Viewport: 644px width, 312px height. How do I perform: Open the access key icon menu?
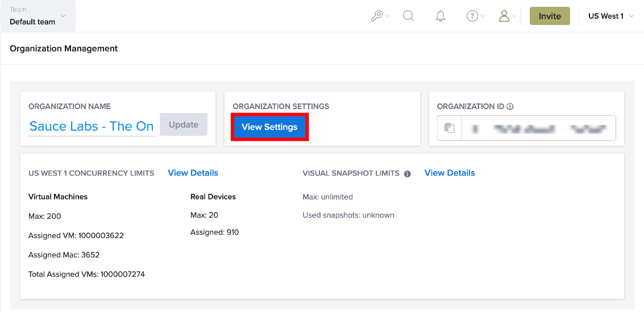point(380,16)
